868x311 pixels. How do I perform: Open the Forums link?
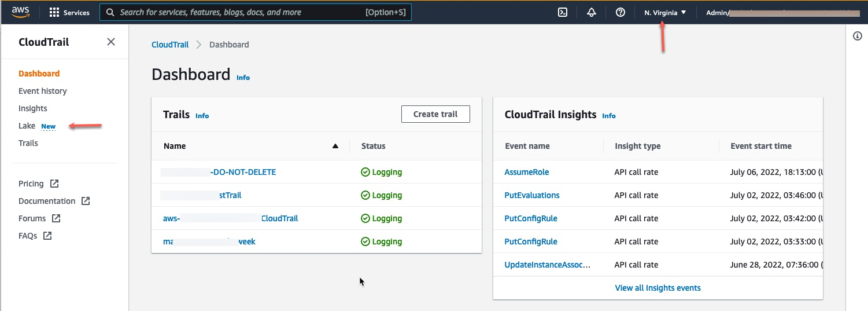[32, 218]
